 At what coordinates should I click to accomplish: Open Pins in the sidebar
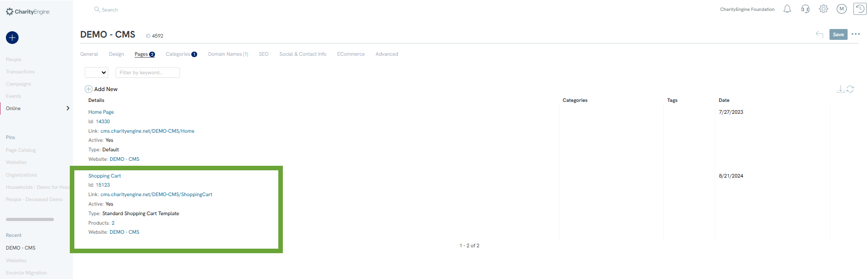[x=10, y=137]
